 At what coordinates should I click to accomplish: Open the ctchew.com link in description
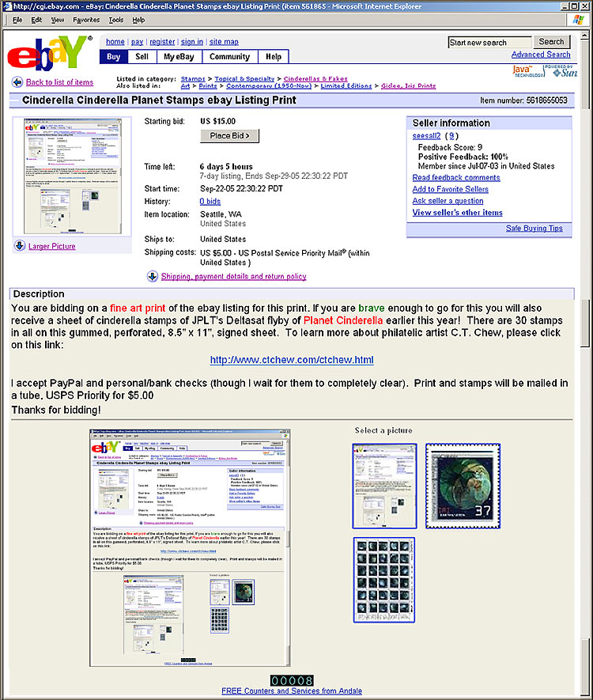pyautogui.click(x=292, y=360)
